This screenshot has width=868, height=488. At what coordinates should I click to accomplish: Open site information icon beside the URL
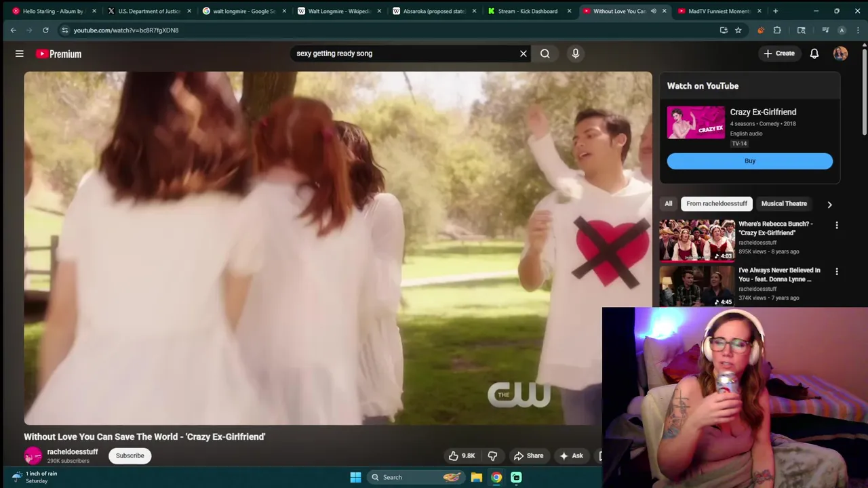[x=64, y=30]
